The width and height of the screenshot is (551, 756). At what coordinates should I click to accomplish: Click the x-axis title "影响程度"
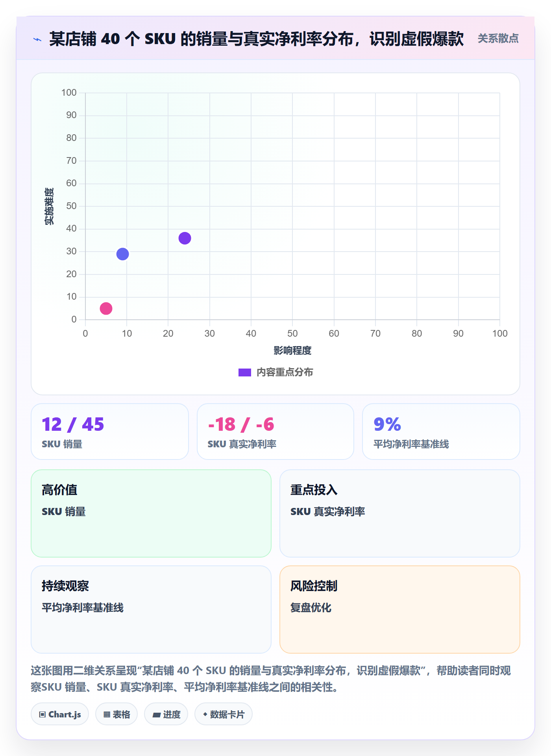[292, 350]
